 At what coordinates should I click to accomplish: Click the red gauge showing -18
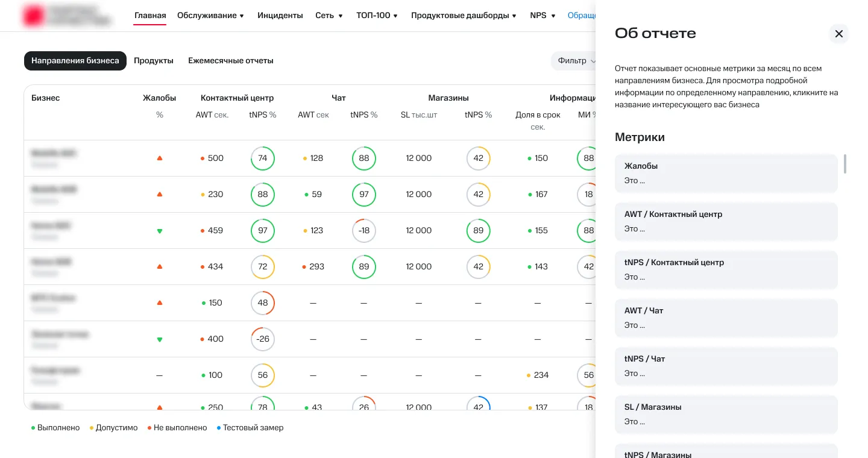point(363,231)
